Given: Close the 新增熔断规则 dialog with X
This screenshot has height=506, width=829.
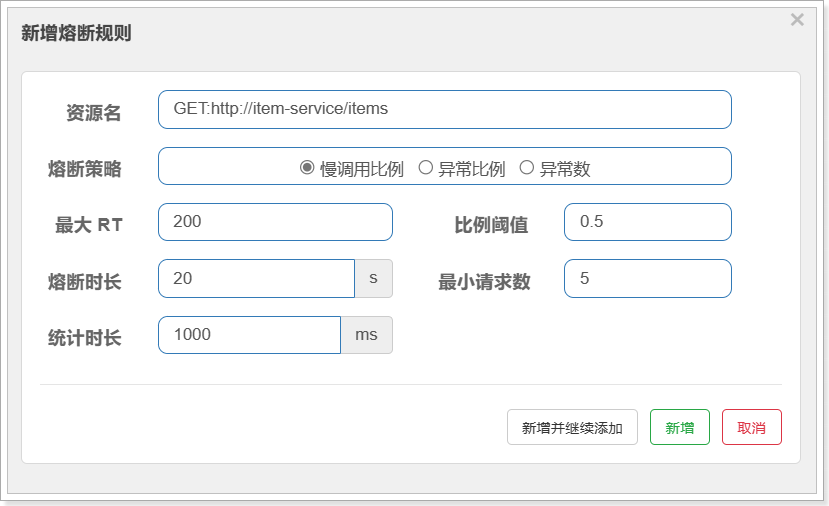Looking at the screenshot, I should click(797, 20).
